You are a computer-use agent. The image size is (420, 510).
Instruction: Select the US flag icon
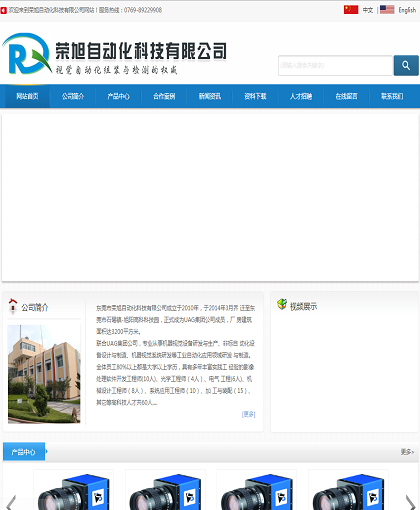pos(387,9)
